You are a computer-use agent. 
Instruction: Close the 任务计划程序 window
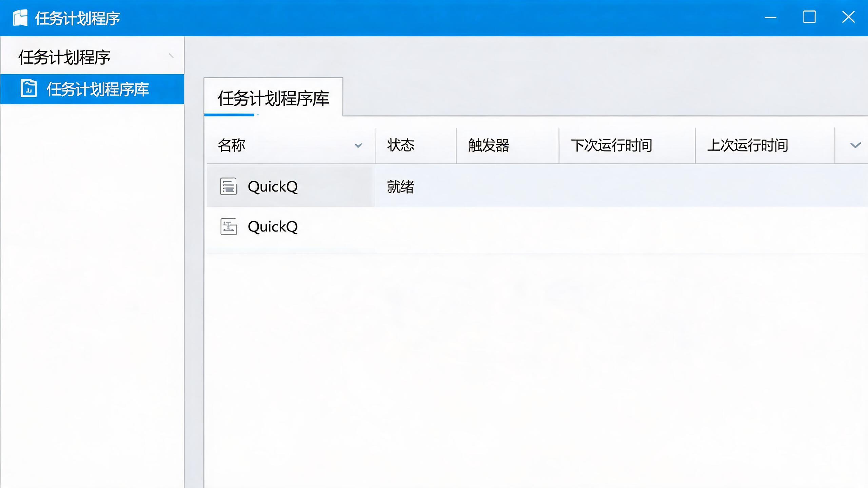[x=848, y=17]
